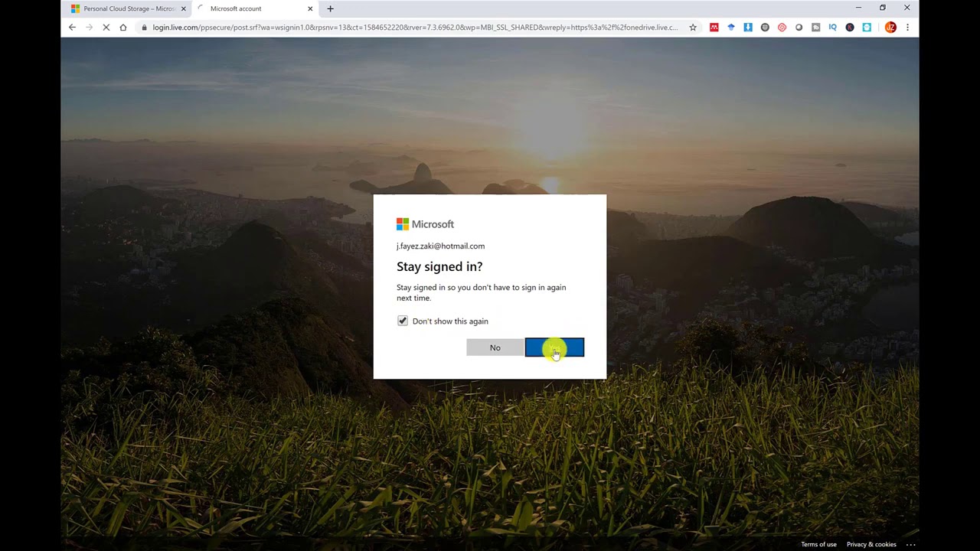Image resolution: width=980 pixels, height=551 pixels.
Task: Go forward in browser history
Action: click(89, 28)
